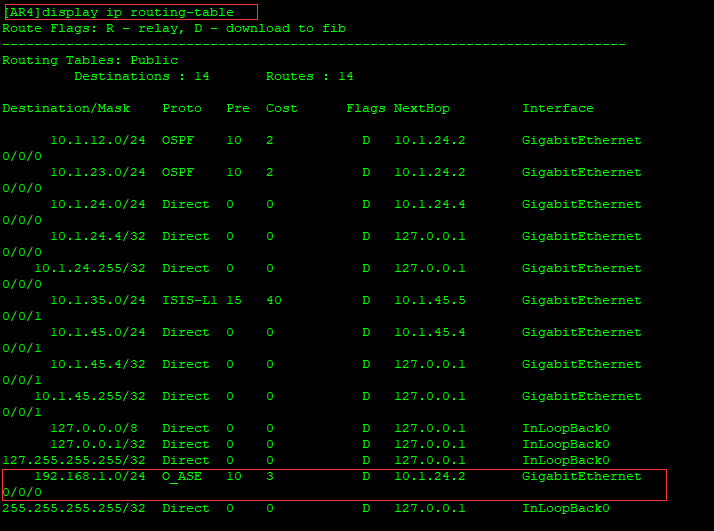The height and width of the screenshot is (531, 714).
Task: Click destination 10.1.35.0/24
Action: (x=97, y=300)
